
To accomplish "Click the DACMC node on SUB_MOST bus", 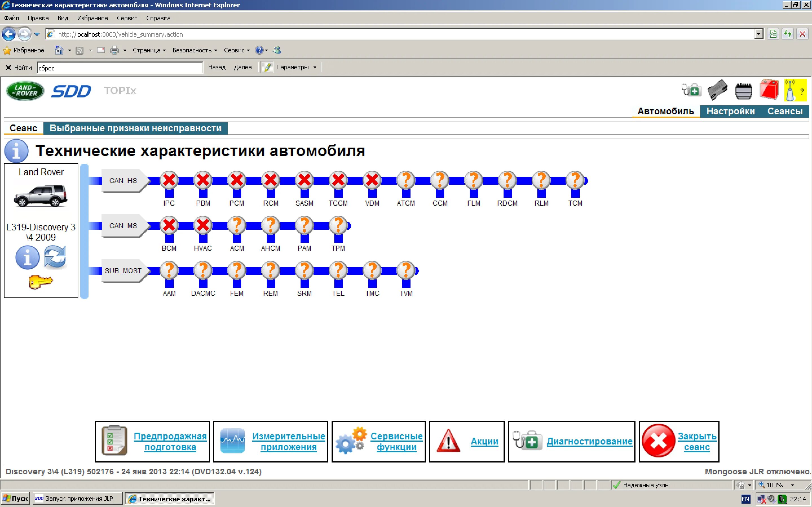I will tap(203, 271).
